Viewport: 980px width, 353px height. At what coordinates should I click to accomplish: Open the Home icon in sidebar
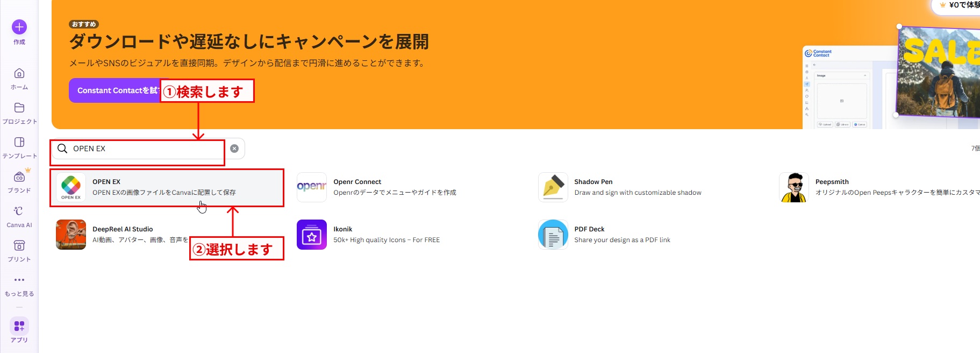[x=19, y=73]
